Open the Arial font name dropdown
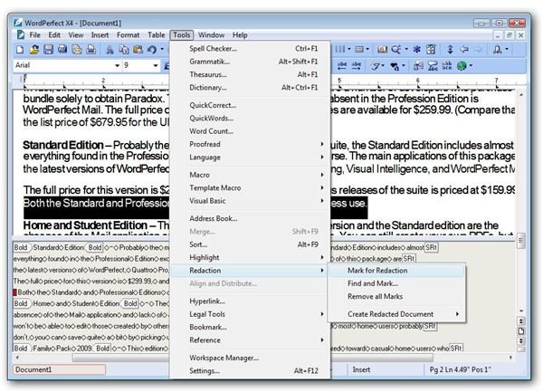 click(x=117, y=65)
